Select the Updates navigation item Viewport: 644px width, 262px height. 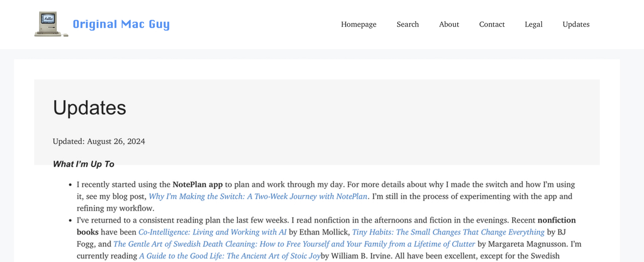pos(576,24)
